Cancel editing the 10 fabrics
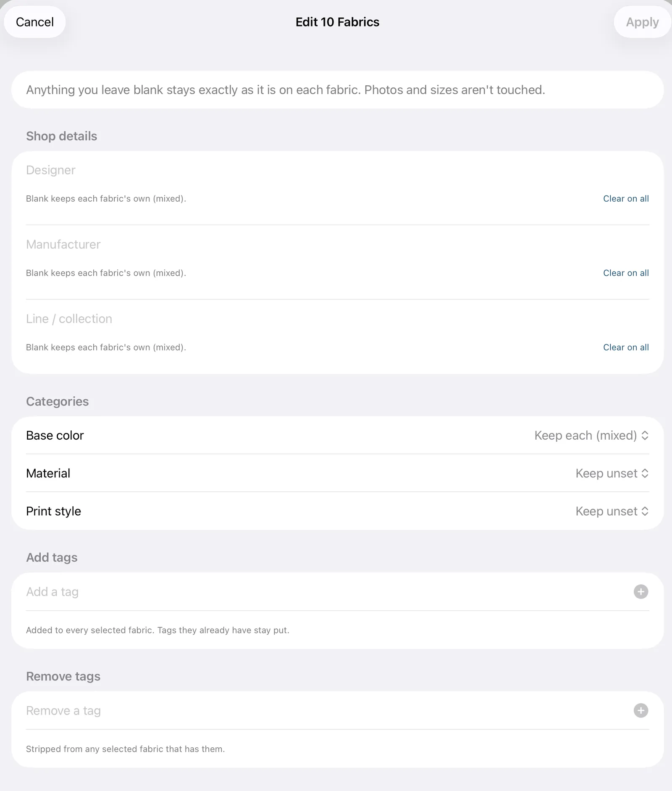The height and width of the screenshot is (791, 672). point(35,22)
